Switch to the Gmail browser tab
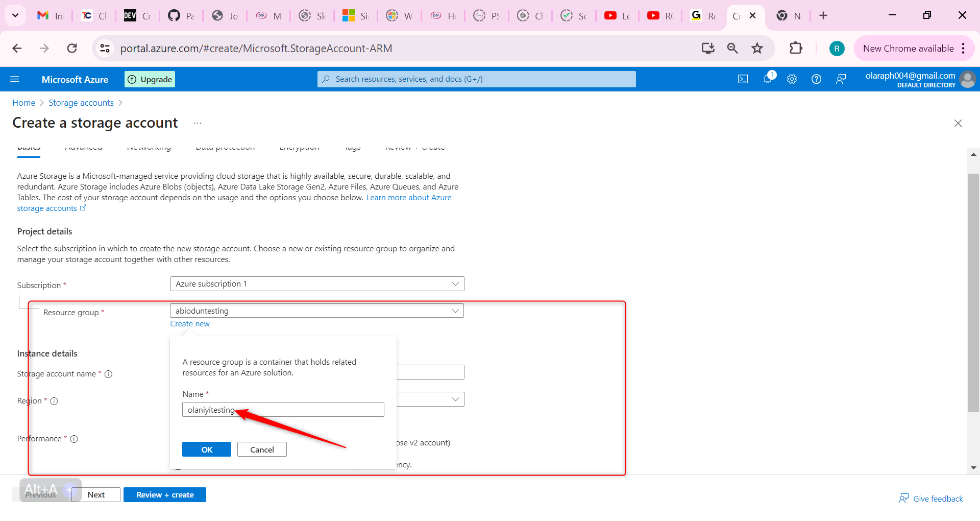 (50, 16)
